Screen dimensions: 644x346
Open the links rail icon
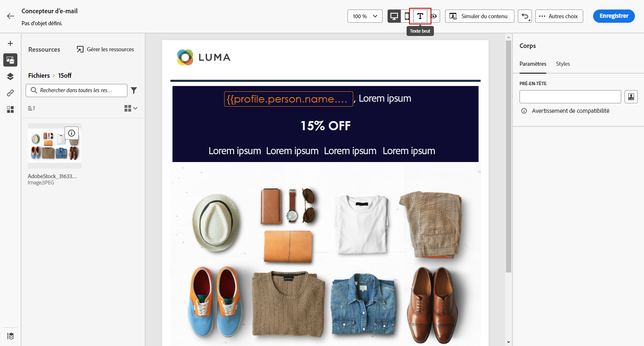pos(10,93)
